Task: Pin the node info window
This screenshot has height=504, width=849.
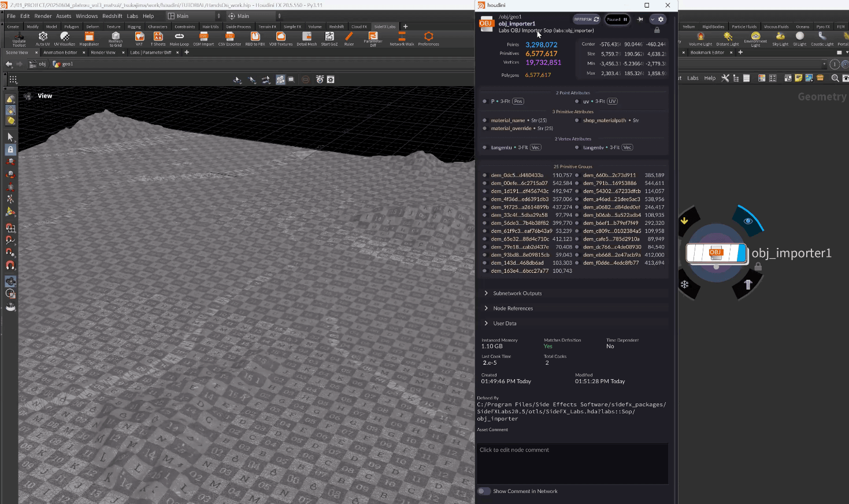Action: [640, 19]
